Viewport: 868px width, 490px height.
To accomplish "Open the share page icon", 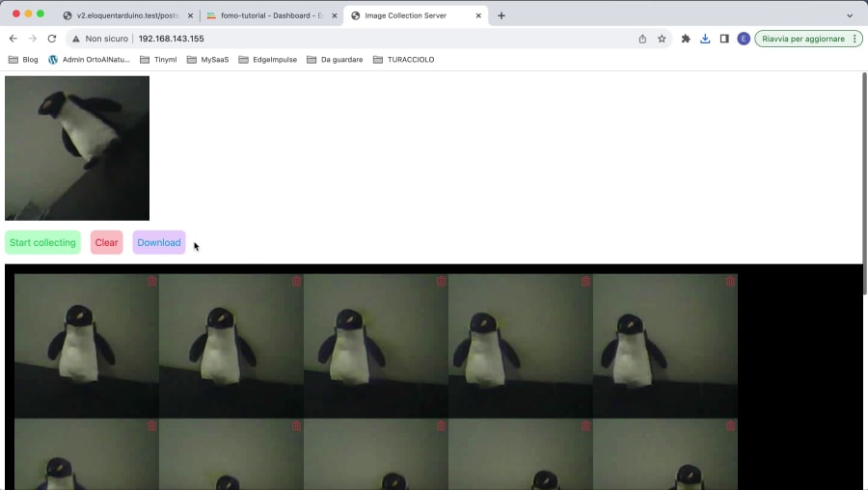I will [642, 39].
